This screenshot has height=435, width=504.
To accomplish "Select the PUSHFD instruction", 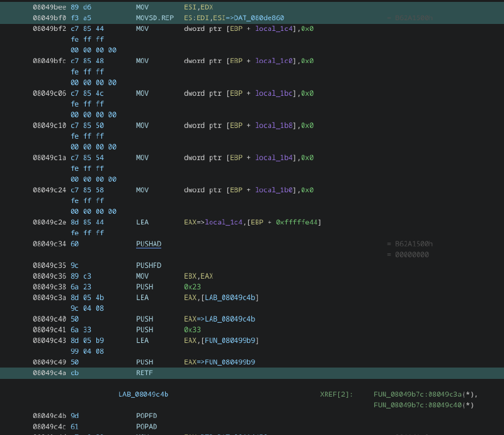I will point(148,265).
